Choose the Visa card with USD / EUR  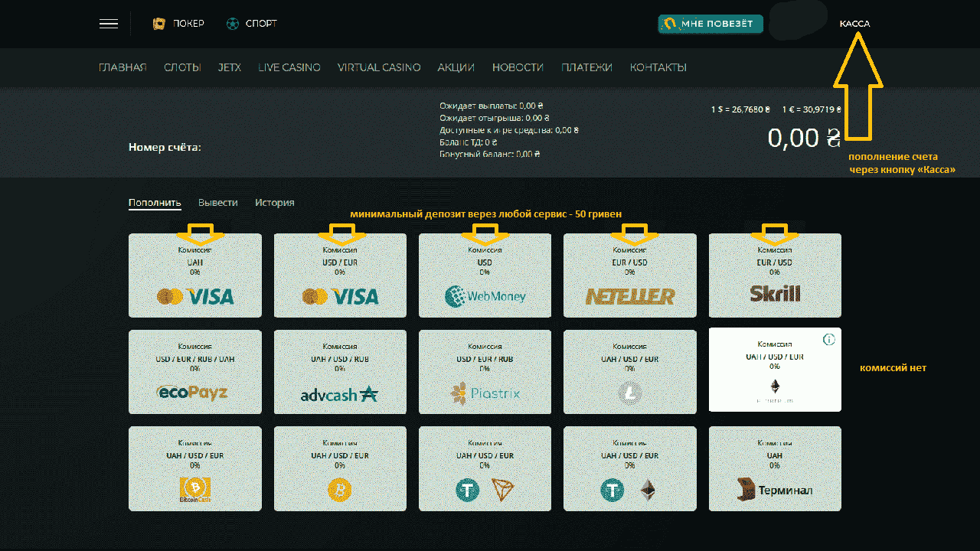click(340, 275)
